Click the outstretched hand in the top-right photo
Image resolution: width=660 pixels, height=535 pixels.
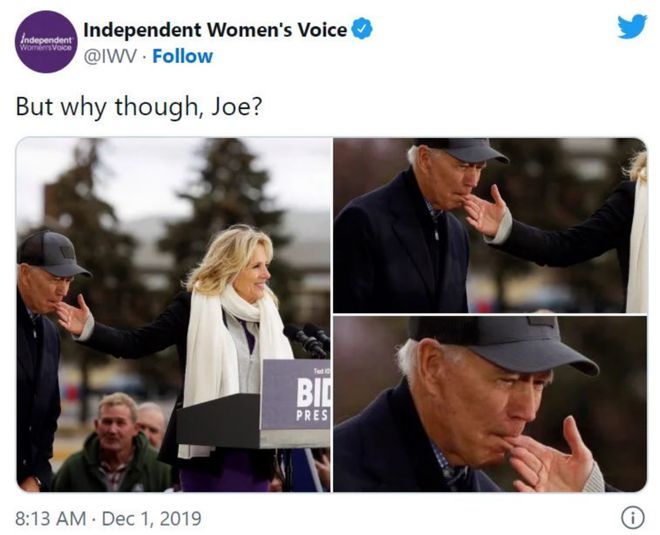(x=488, y=214)
